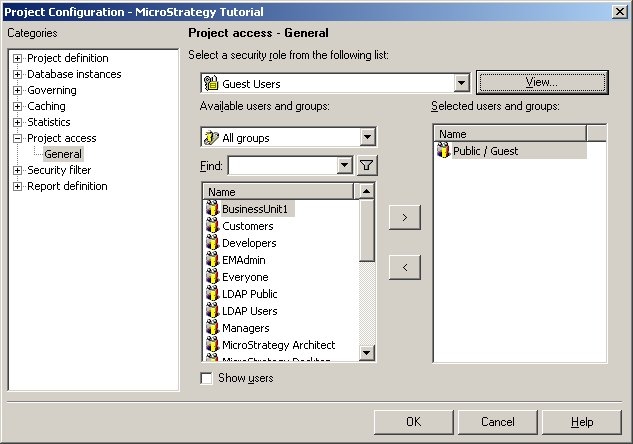Click the EMAdmin group icon
Screen dimensions: 633x444
212,260
